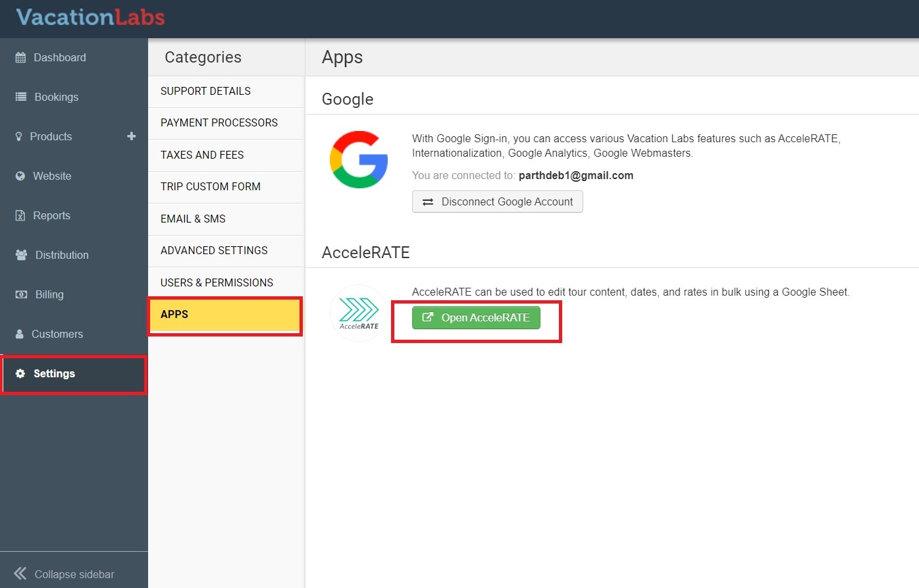Click the Settings gear icon
Image resolution: width=919 pixels, height=588 pixels.
20,374
